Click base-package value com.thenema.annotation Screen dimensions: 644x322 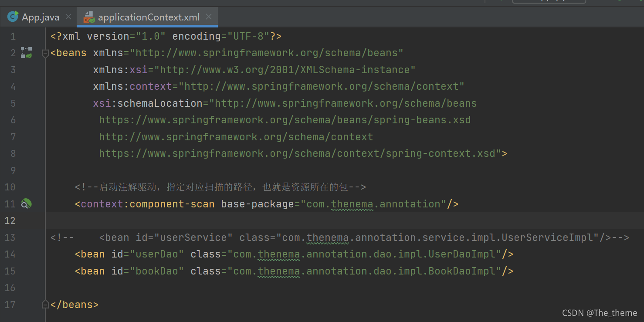(x=373, y=204)
